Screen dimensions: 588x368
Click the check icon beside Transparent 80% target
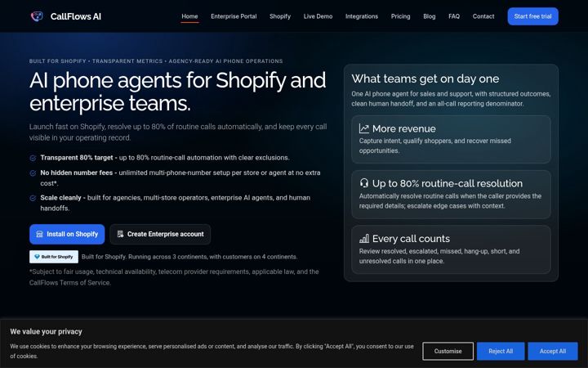click(33, 158)
